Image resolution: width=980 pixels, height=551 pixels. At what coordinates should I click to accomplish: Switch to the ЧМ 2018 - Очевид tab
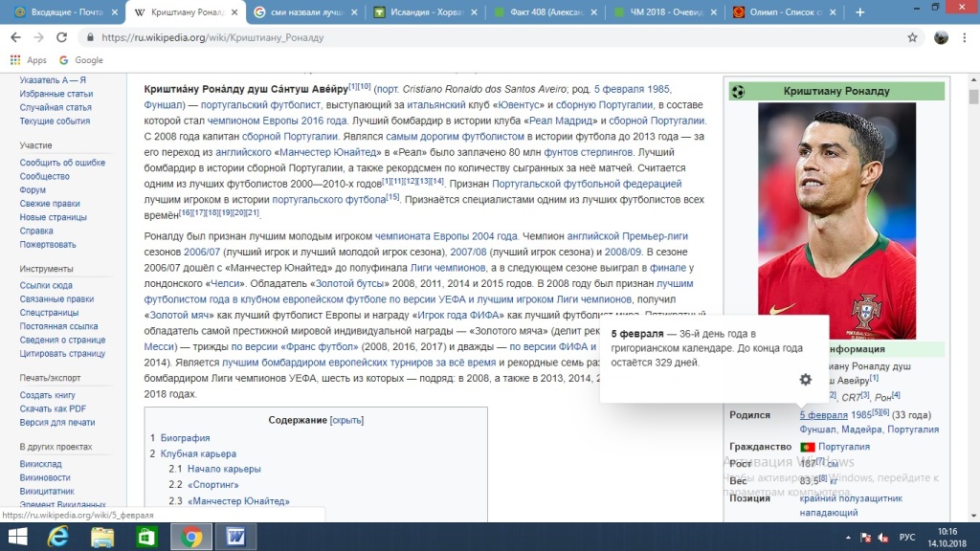click(665, 11)
